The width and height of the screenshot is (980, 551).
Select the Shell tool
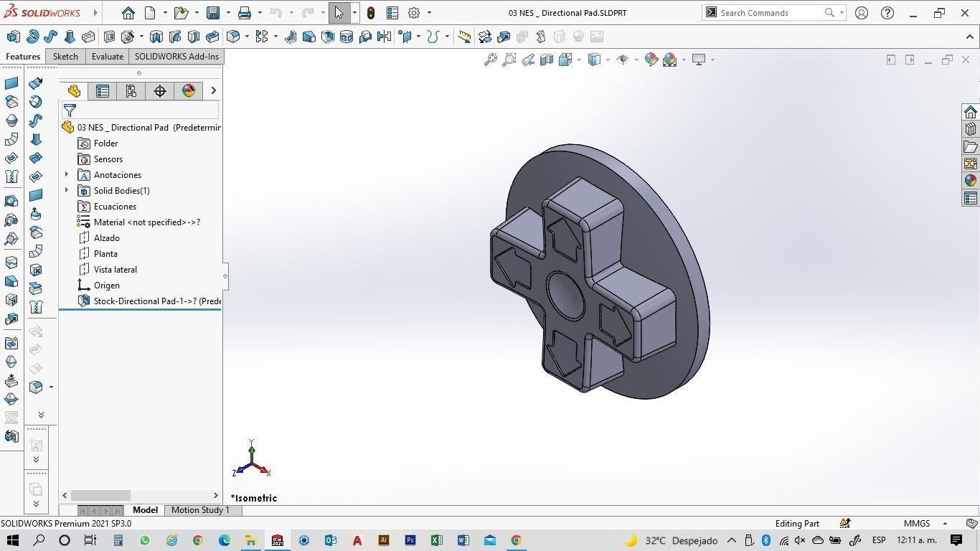328,37
